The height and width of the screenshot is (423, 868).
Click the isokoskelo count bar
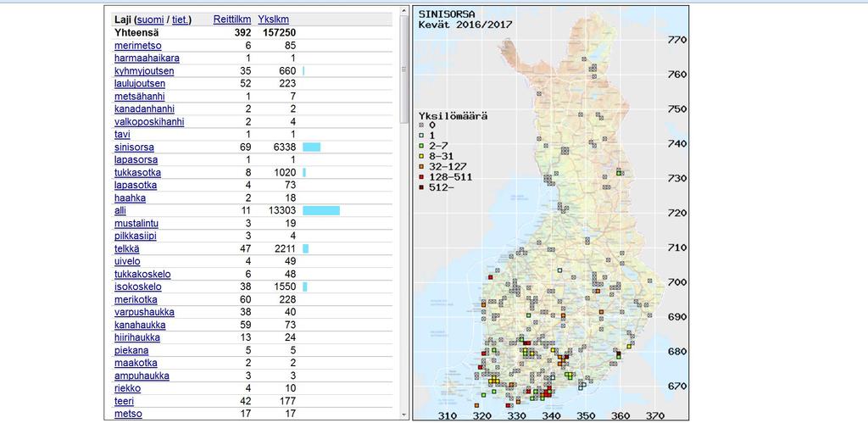point(305,287)
